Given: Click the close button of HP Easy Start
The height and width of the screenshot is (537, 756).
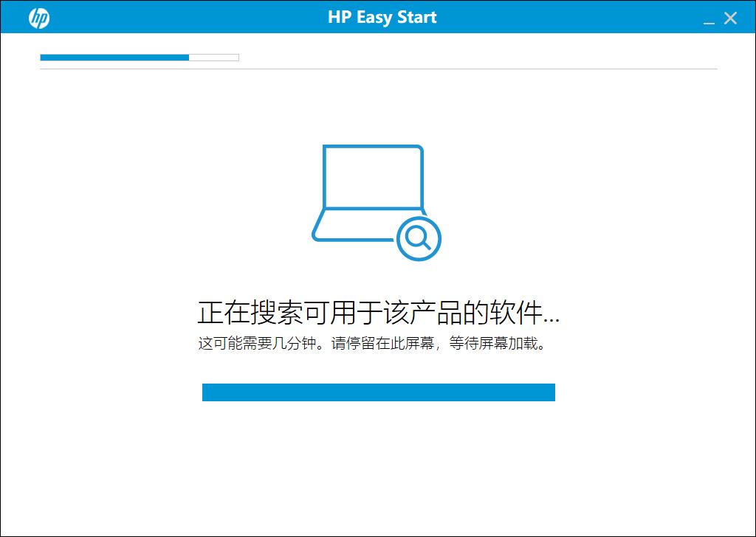Looking at the screenshot, I should coord(730,17).
